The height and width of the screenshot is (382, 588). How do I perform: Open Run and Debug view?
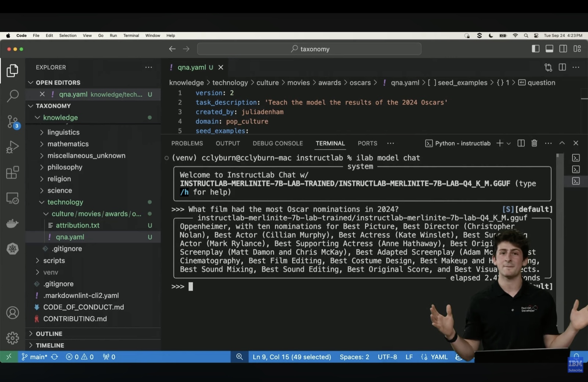click(12, 147)
